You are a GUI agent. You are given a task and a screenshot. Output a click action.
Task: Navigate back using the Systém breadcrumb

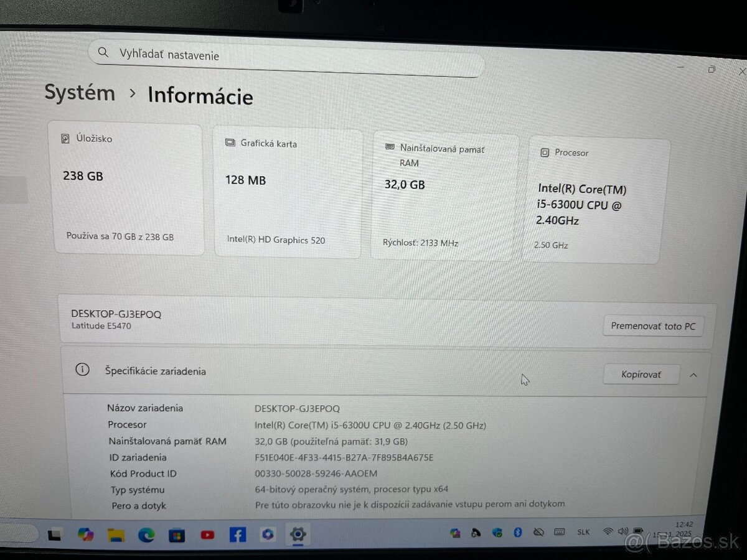(80, 94)
